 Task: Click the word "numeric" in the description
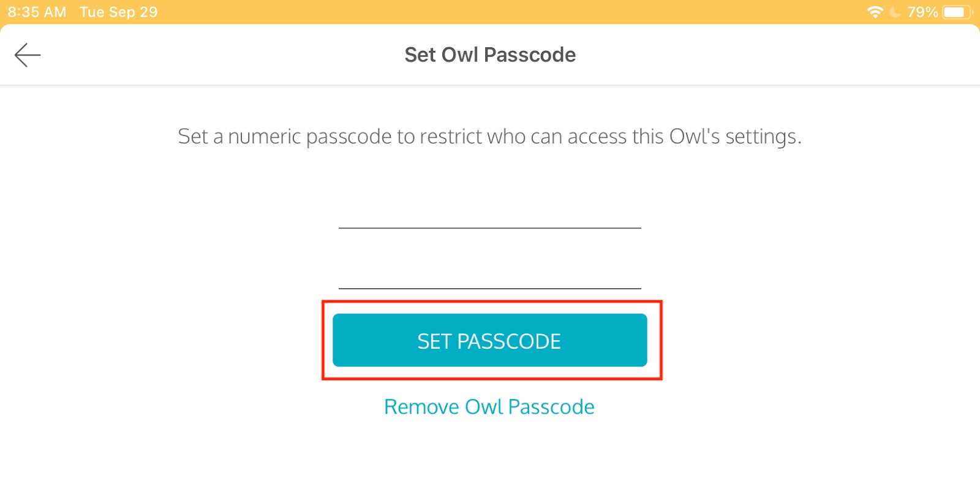point(264,136)
